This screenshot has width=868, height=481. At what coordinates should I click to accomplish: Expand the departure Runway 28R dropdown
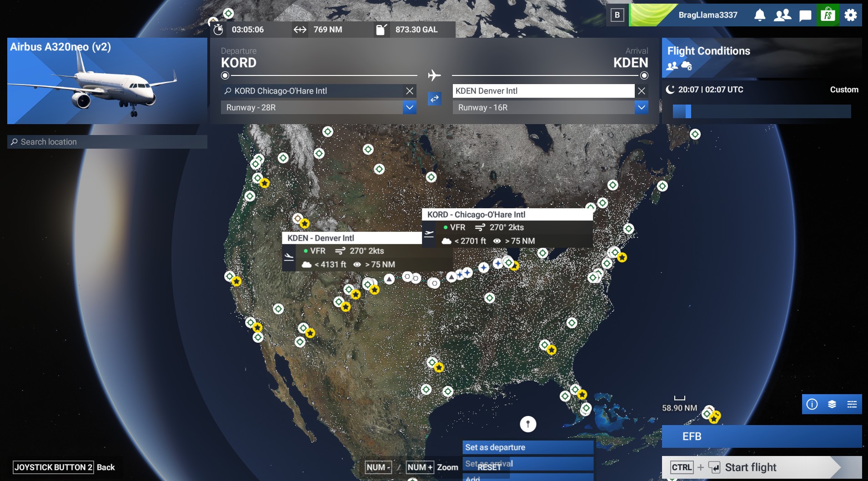tap(409, 108)
